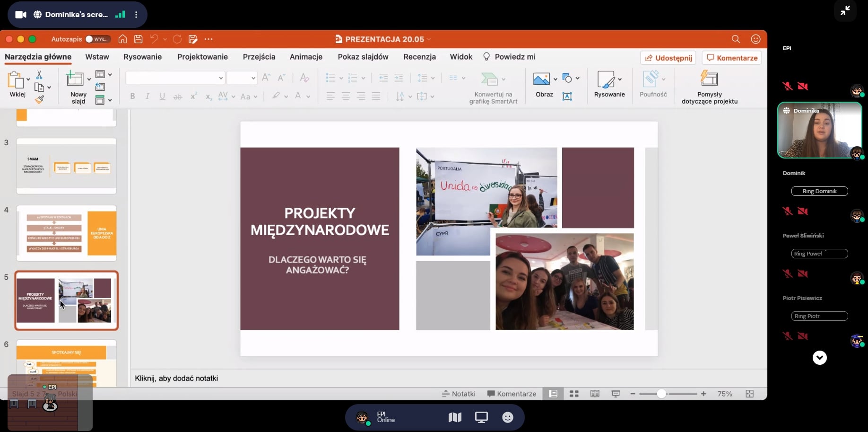Toggle the Autozapis switch

(x=98, y=39)
